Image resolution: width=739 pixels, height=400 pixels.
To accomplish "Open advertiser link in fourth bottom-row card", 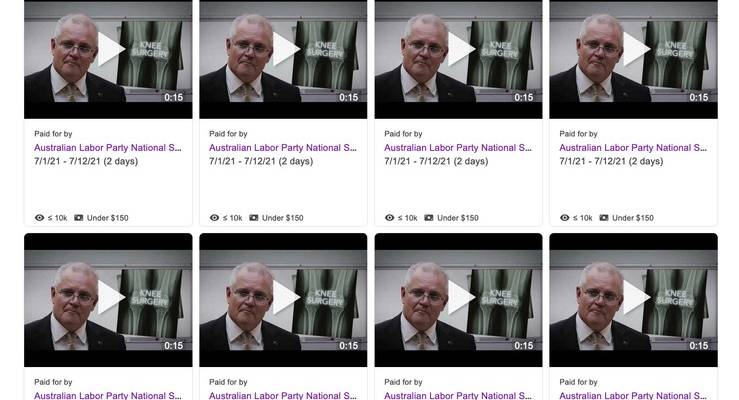I will click(633, 396).
